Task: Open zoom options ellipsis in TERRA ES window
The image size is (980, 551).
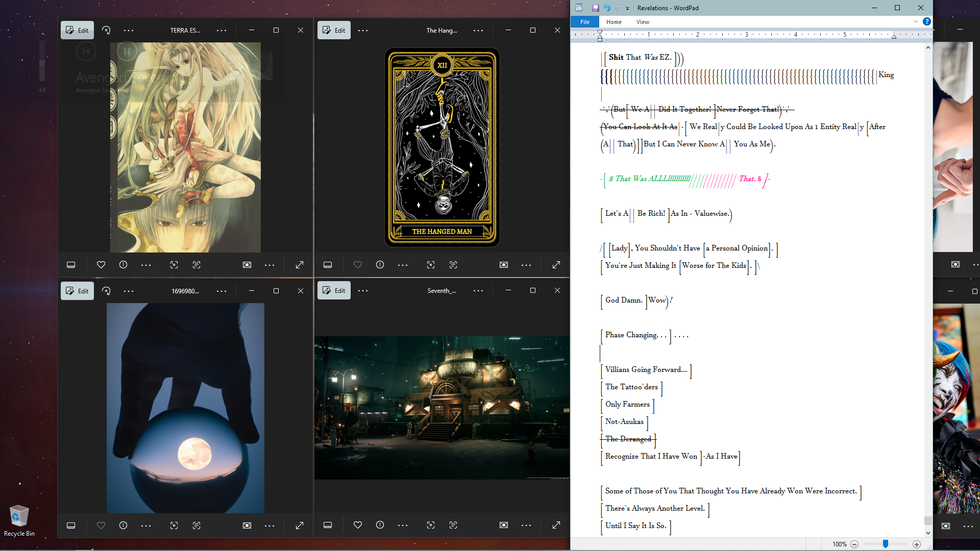Action: (x=269, y=265)
